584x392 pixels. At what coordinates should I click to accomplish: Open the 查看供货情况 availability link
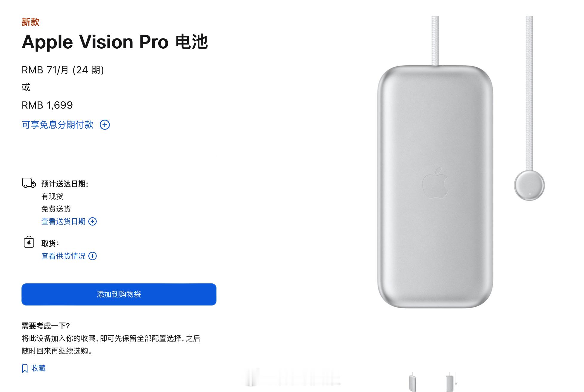pyautogui.click(x=63, y=256)
